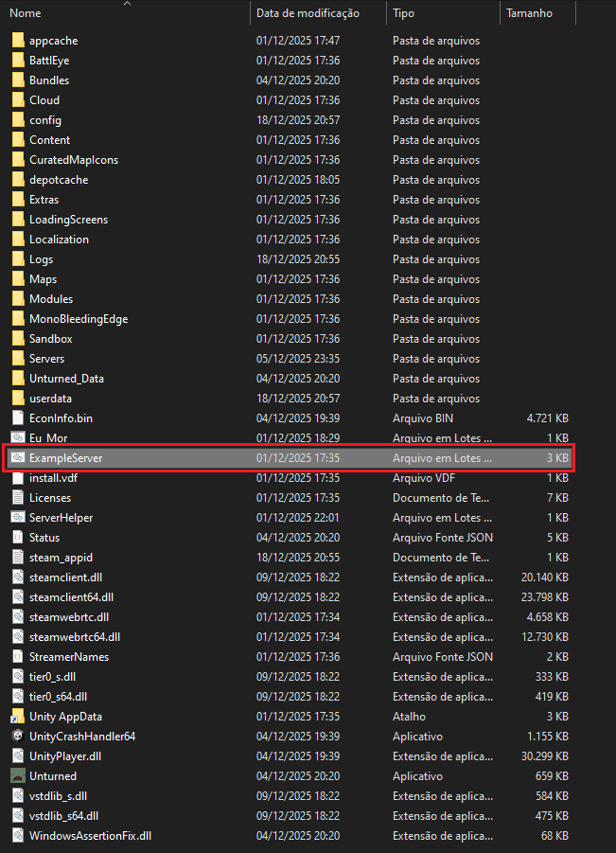The width and height of the screenshot is (616, 853).
Task: Select the Licenses text document icon
Action: pyautogui.click(x=18, y=497)
